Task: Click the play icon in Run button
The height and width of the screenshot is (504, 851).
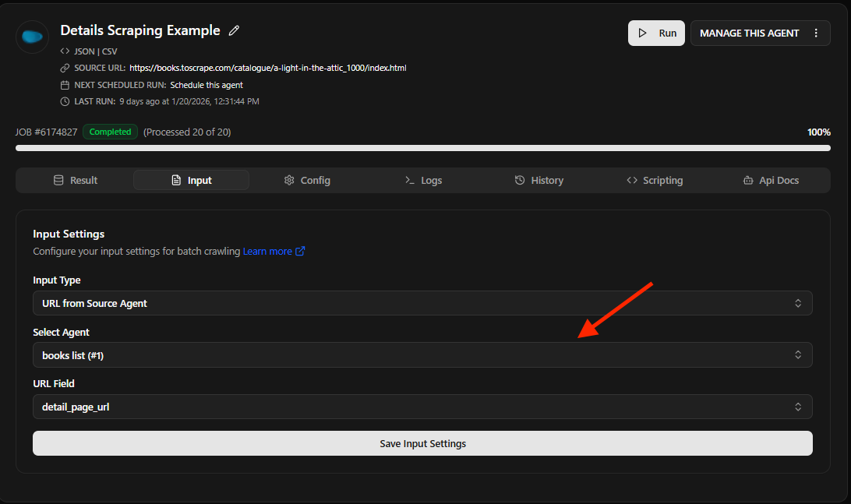Action: click(x=643, y=33)
